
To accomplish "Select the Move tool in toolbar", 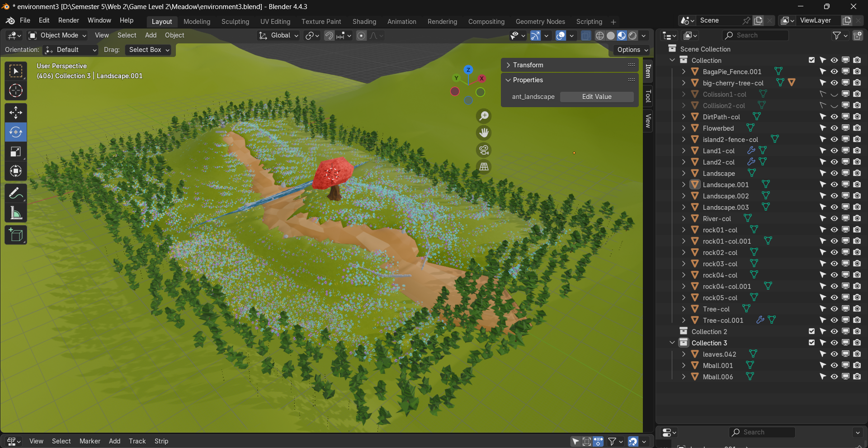I will [x=16, y=113].
